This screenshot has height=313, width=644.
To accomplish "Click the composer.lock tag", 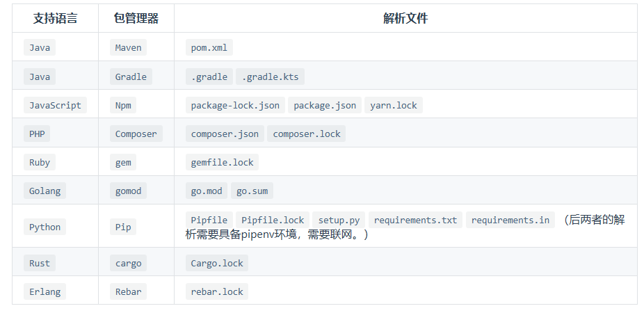I will (x=307, y=134).
